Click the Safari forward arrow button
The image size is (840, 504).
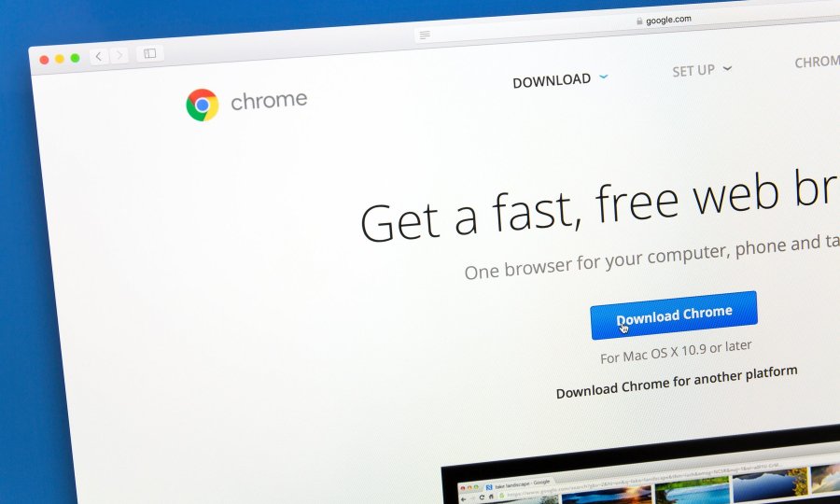[119, 55]
